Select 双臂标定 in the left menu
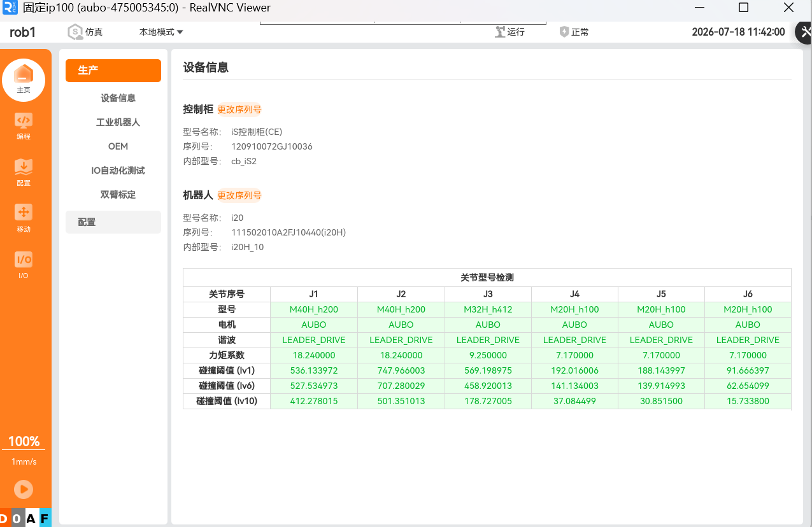The height and width of the screenshot is (527, 812). pos(118,195)
